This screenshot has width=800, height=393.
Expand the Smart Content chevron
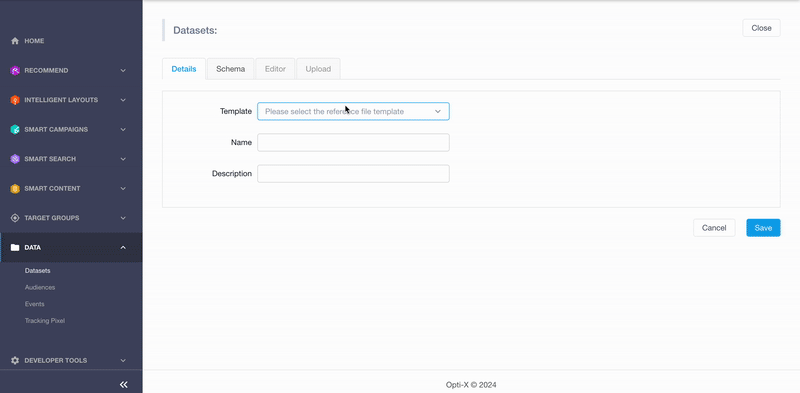123,189
